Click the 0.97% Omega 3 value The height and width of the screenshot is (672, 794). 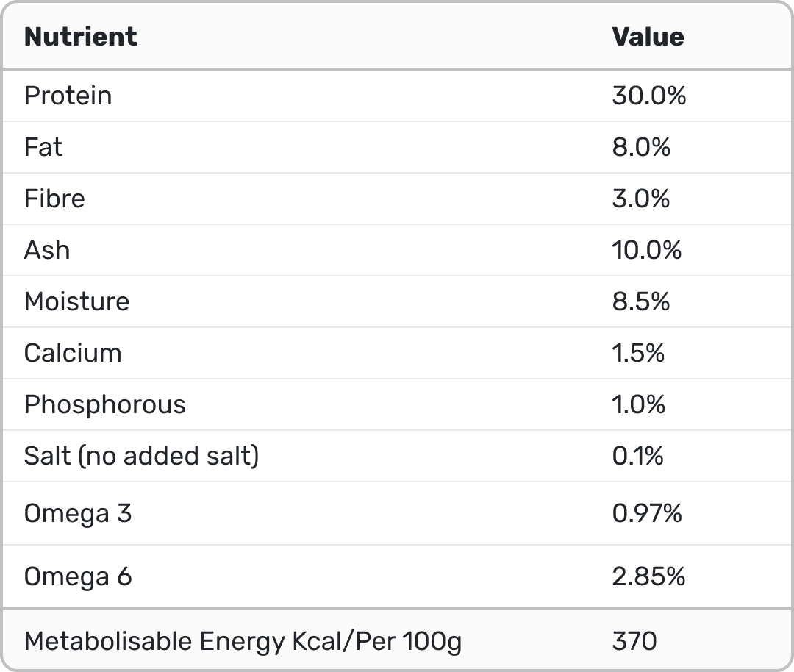coord(647,513)
